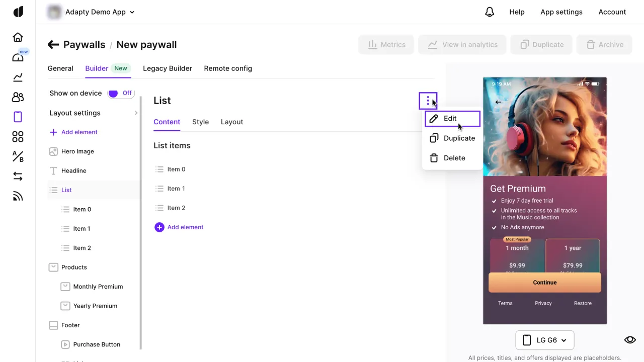Click View in analytics button
This screenshot has height=362, width=644.
click(462, 45)
